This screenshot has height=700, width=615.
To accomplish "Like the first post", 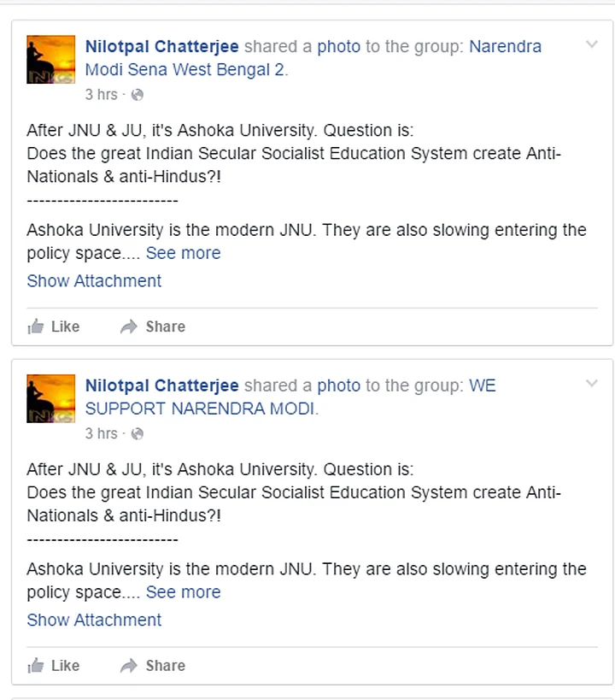I will click(x=54, y=326).
